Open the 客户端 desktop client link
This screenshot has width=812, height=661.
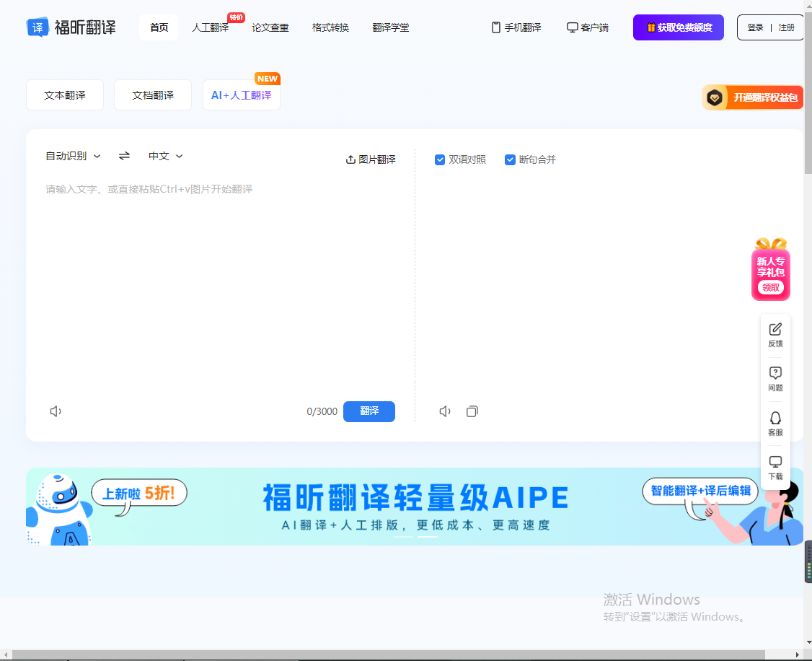tap(588, 27)
